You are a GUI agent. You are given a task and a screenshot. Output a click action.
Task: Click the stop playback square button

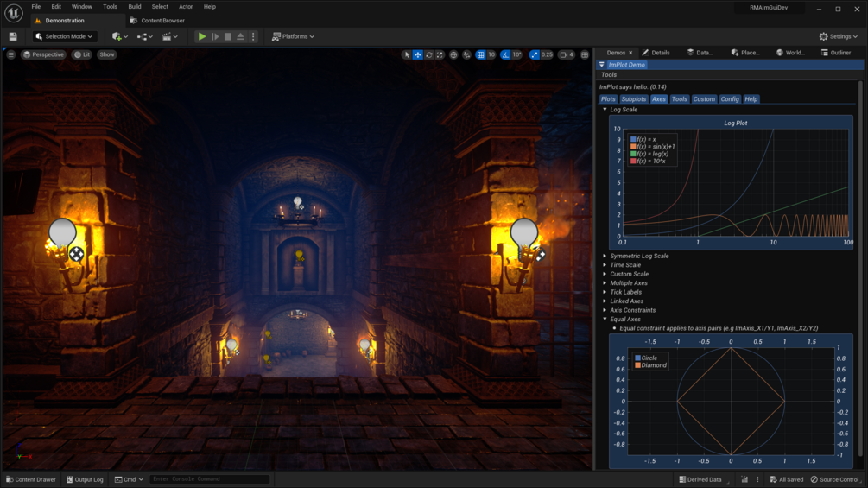tap(227, 36)
